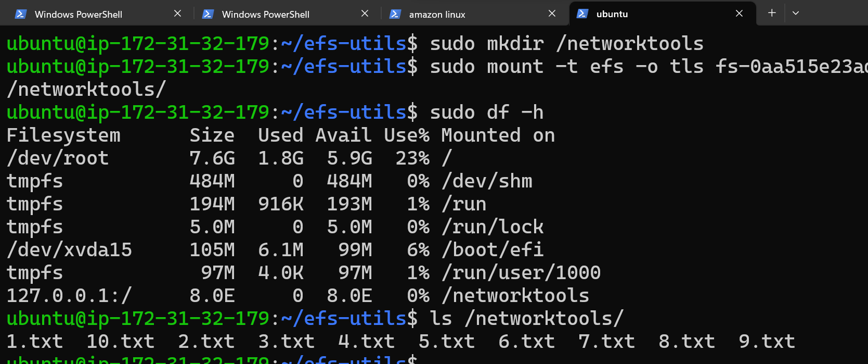Click the "1.txt" file name
The image size is (868, 364).
coord(35,342)
